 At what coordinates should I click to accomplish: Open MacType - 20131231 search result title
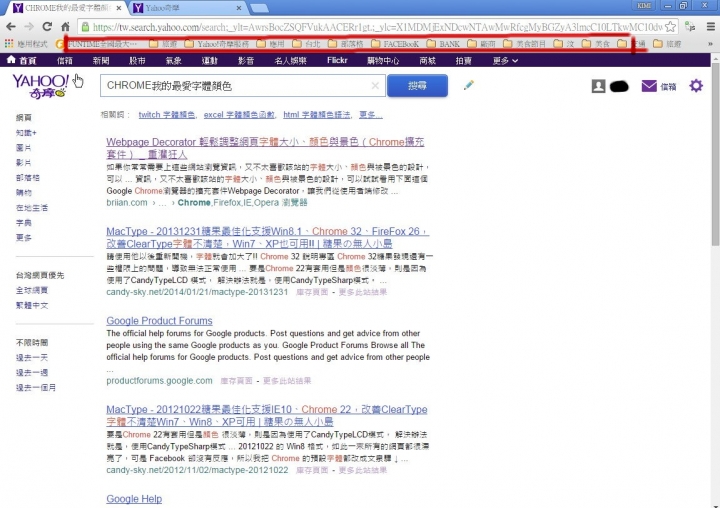point(267,237)
